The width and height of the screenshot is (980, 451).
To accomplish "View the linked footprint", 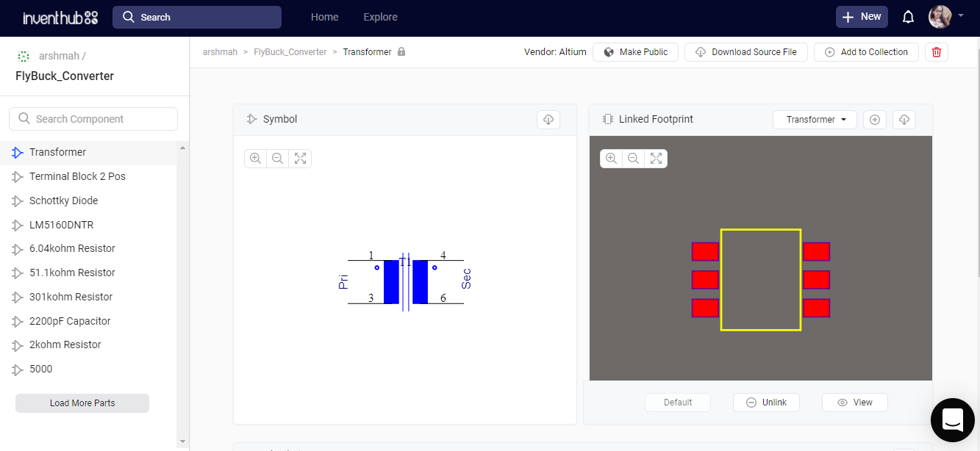I will coord(855,403).
